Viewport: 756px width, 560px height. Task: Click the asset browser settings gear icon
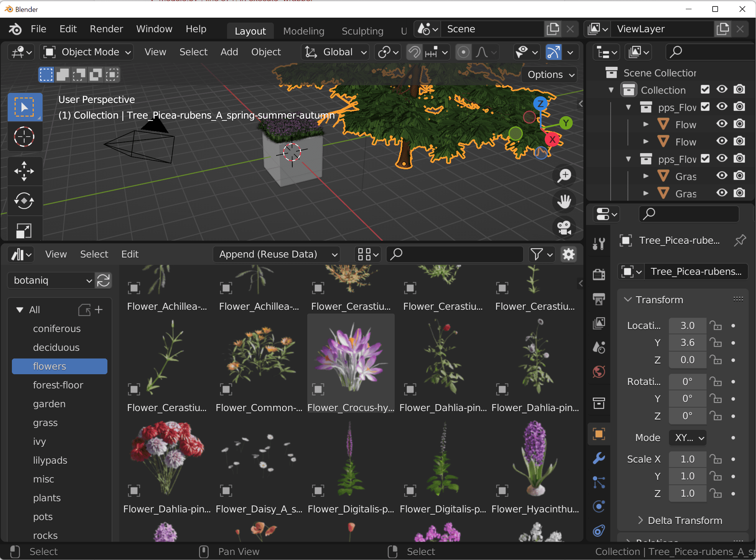tap(568, 254)
